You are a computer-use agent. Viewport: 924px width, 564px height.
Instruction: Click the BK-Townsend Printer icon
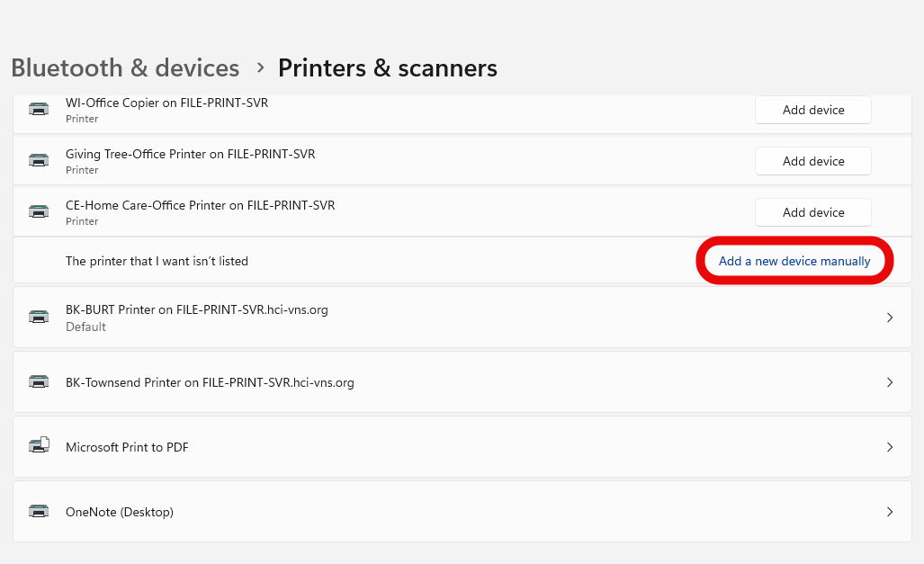click(39, 382)
